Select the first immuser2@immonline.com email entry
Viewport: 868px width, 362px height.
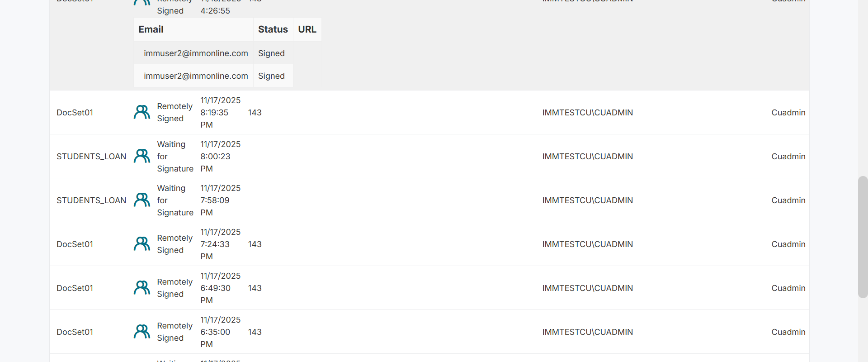[196, 53]
